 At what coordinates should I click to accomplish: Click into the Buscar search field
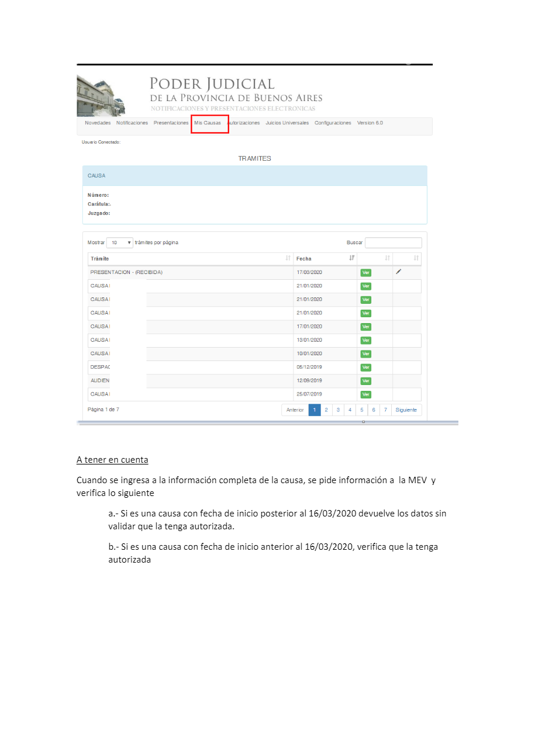click(393, 242)
